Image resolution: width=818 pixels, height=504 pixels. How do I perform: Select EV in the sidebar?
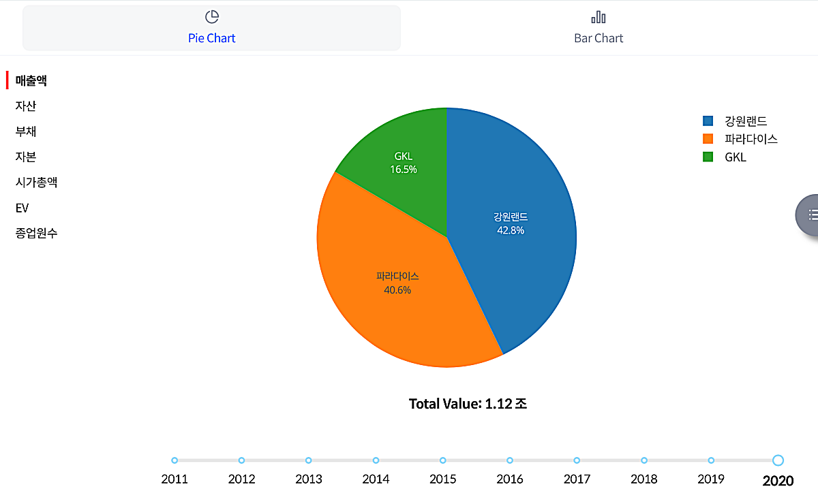tap(22, 208)
